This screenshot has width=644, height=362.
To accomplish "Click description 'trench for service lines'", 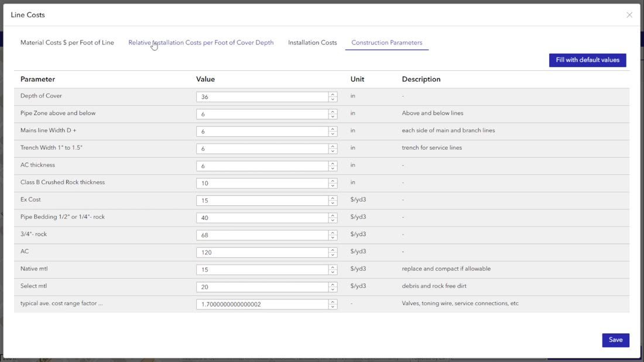I will pos(431,148).
